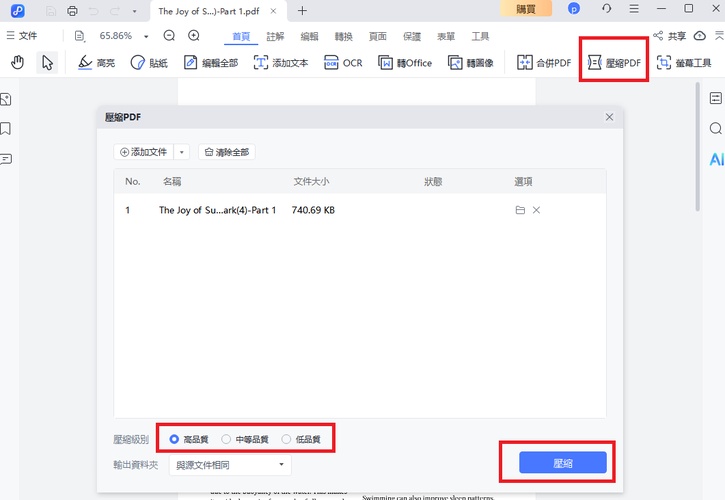Switch to 編輯 edit tab
725x500 pixels.
309,36
